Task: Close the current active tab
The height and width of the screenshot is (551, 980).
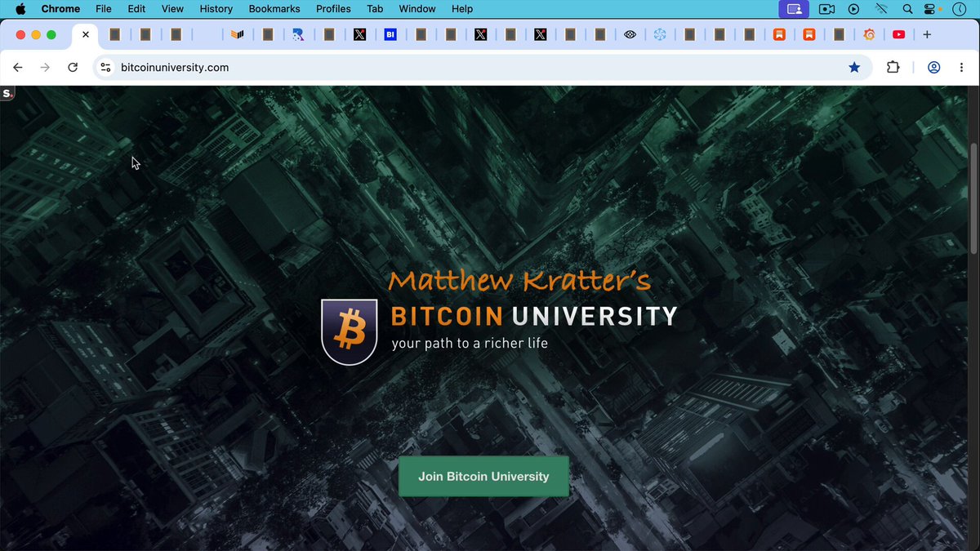Action: click(x=86, y=35)
